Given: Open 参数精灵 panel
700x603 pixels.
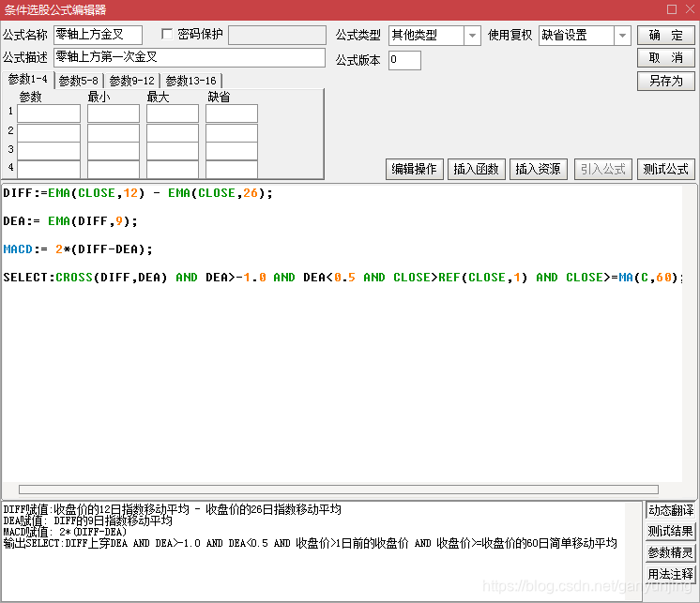Looking at the screenshot, I should click(670, 552).
